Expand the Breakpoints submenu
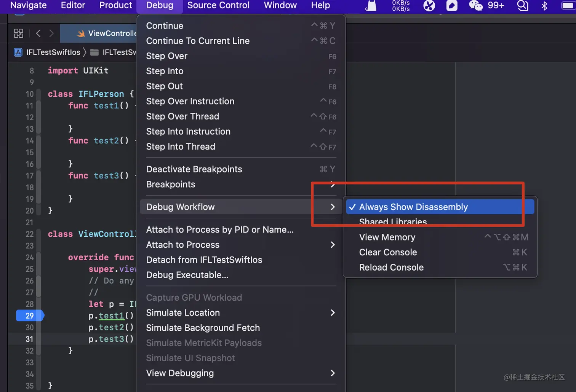The width and height of the screenshot is (576, 392). (241, 184)
